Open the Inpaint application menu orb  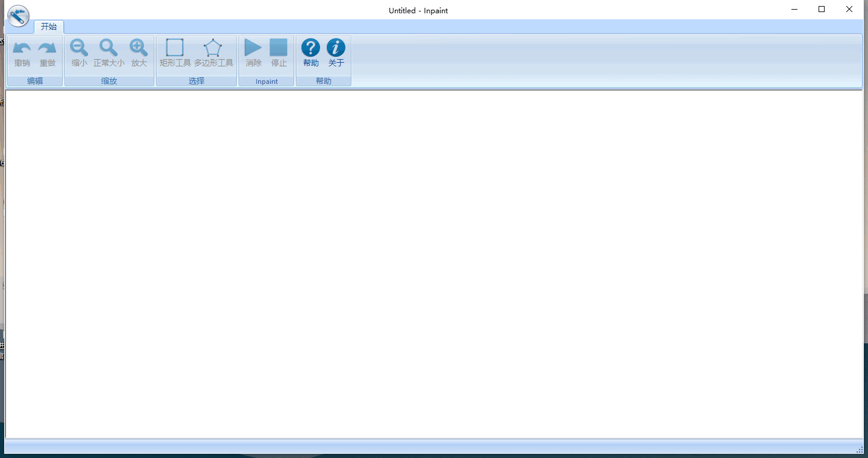(19, 15)
